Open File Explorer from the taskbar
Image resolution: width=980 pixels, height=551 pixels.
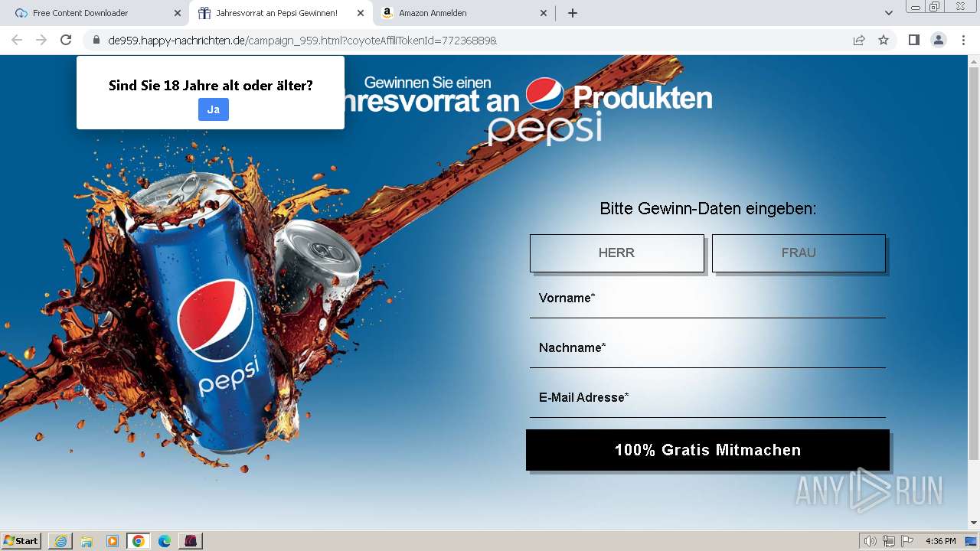tap(87, 541)
